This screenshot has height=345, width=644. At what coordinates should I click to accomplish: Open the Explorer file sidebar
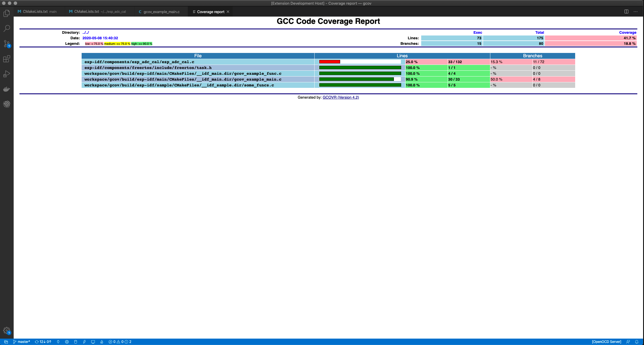7,13
